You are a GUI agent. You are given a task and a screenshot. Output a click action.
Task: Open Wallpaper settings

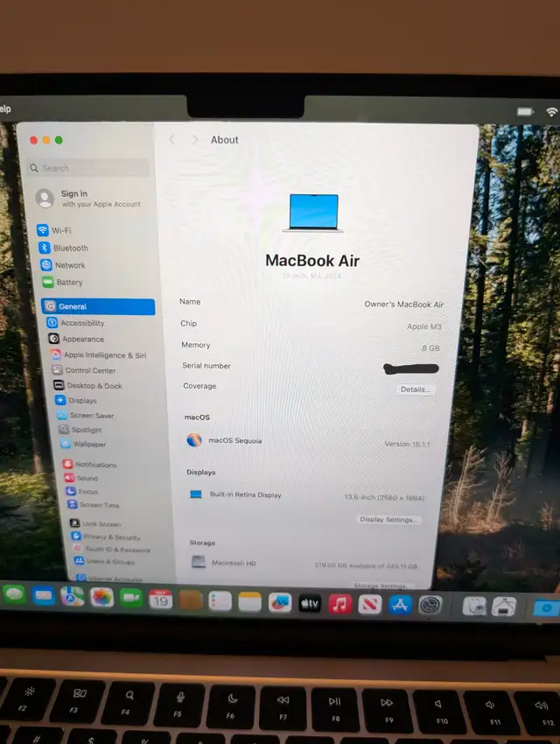(83, 444)
